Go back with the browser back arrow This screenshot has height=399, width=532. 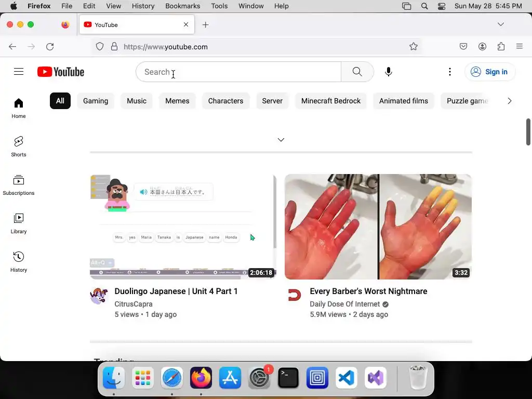(x=12, y=46)
